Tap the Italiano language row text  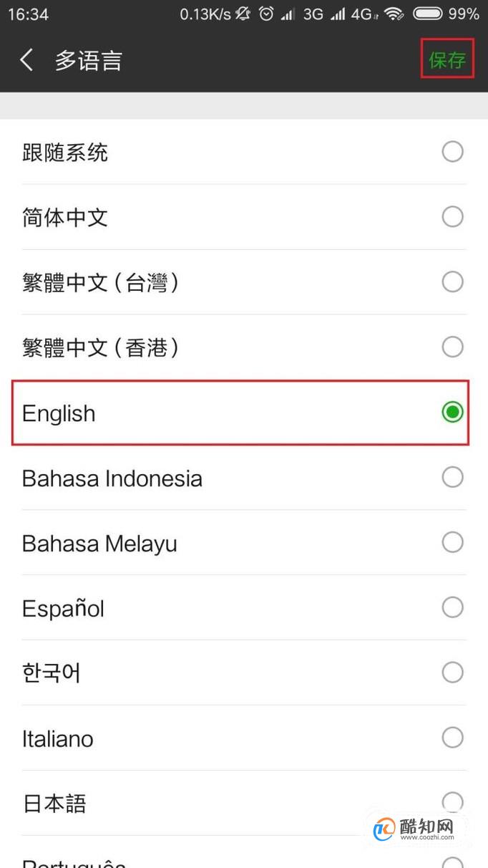pos(58,738)
